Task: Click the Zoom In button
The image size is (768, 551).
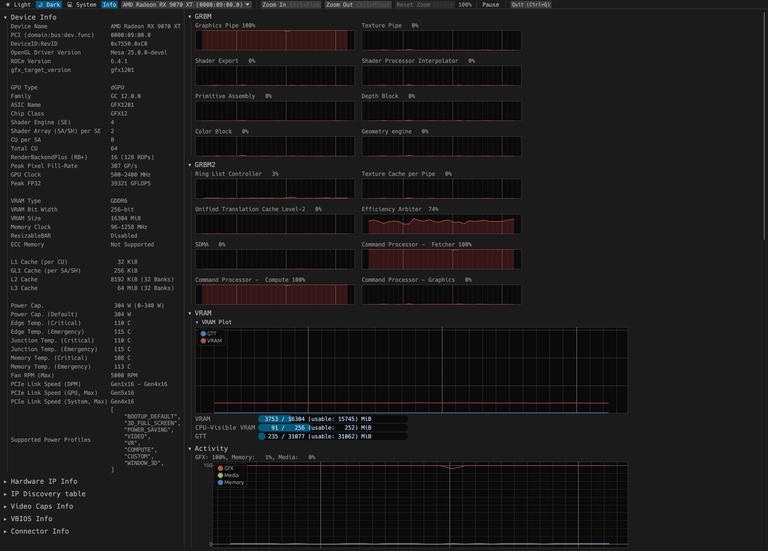Action: click(290, 4)
